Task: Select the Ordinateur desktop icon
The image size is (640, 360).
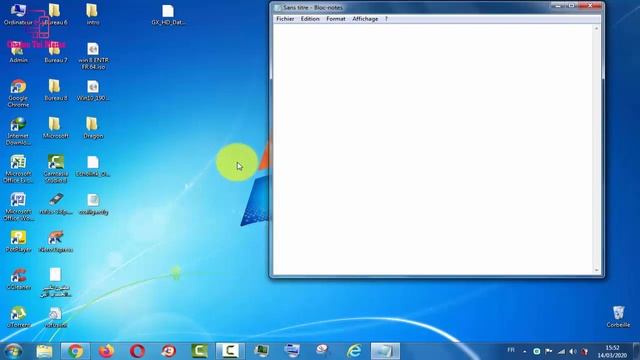Action: point(18,14)
